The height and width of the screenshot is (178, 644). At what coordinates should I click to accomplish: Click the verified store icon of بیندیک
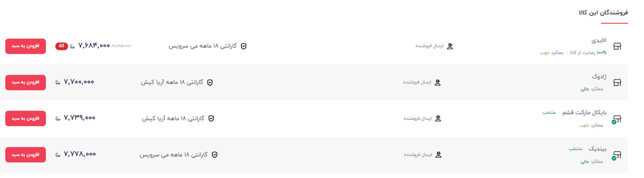click(617, 155)
